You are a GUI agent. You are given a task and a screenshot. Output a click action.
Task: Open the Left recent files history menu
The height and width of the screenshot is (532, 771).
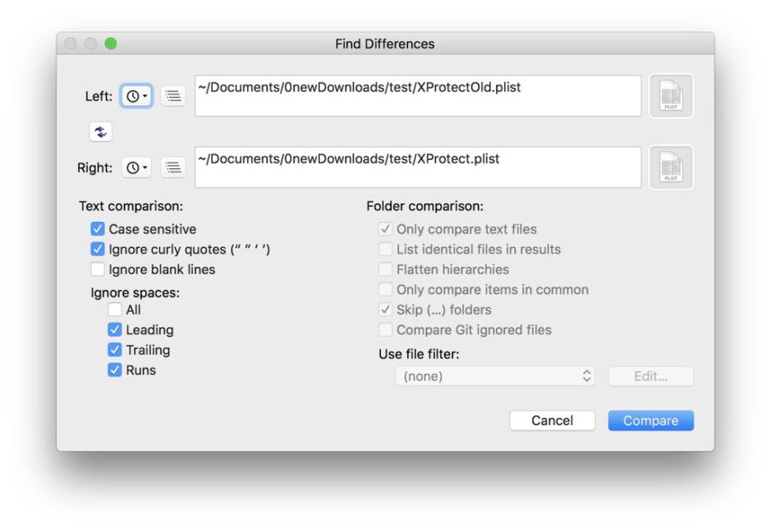[x=136, y=96]
